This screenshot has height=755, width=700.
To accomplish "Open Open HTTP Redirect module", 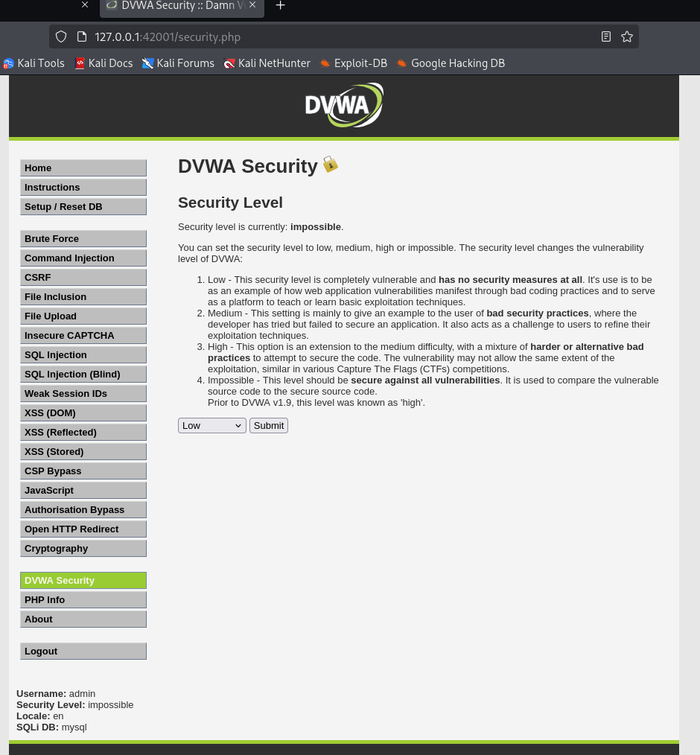I will point(83,529).
